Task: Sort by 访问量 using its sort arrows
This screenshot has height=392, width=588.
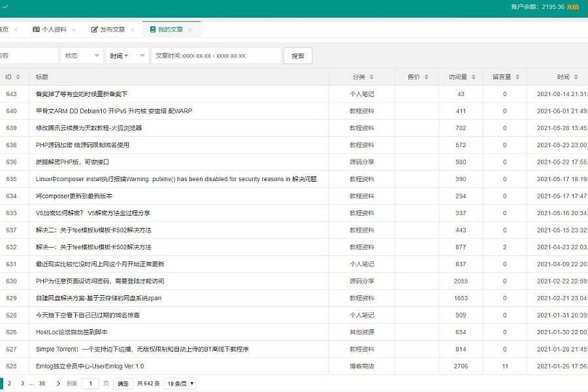Action: pyautogui.click(x=473, y=77)
